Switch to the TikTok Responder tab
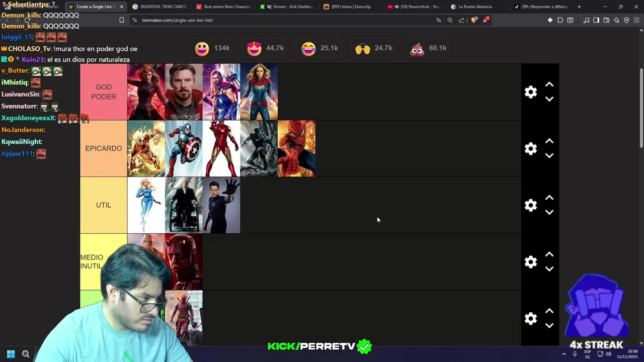 click(542, 7)
